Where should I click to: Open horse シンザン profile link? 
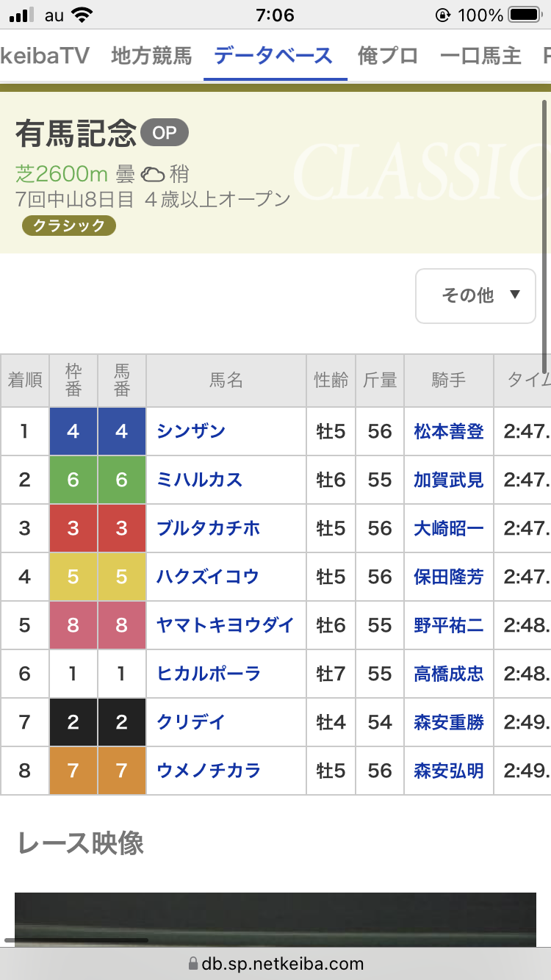pyautogui.click(x=191, y=431)
